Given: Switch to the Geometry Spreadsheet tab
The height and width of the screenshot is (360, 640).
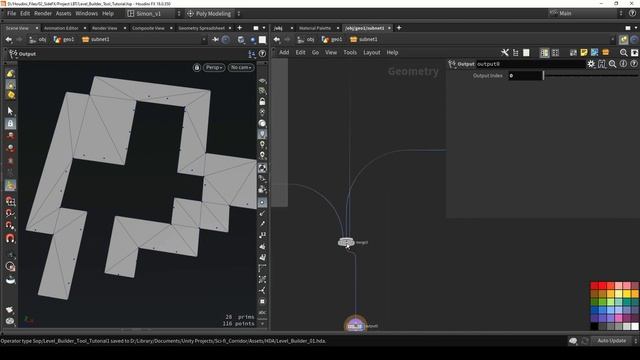Looking at the screenshot, I should click(202, 28).
